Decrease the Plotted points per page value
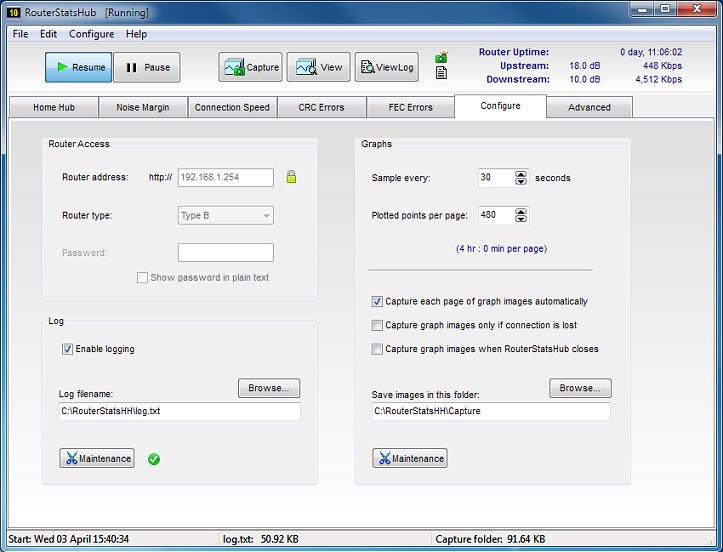The height and width of the screenshot is (552, 723). click(520, 219)
